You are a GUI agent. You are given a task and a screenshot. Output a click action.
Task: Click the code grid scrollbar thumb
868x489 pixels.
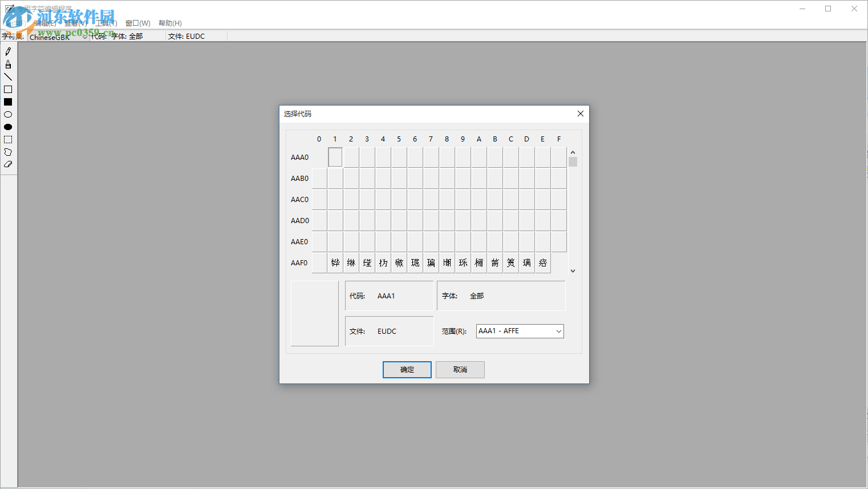[x=573, y=162]
